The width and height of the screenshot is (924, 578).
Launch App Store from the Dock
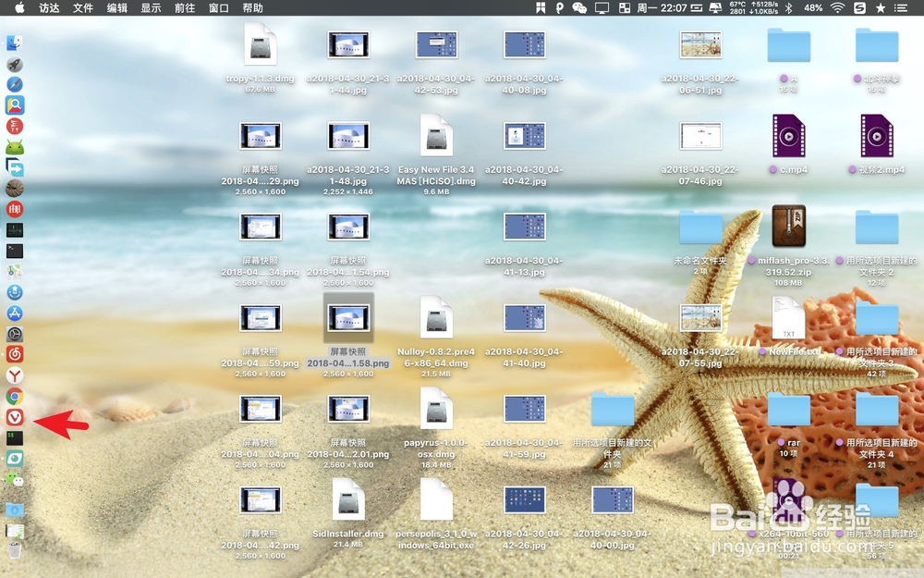[15, 314]
